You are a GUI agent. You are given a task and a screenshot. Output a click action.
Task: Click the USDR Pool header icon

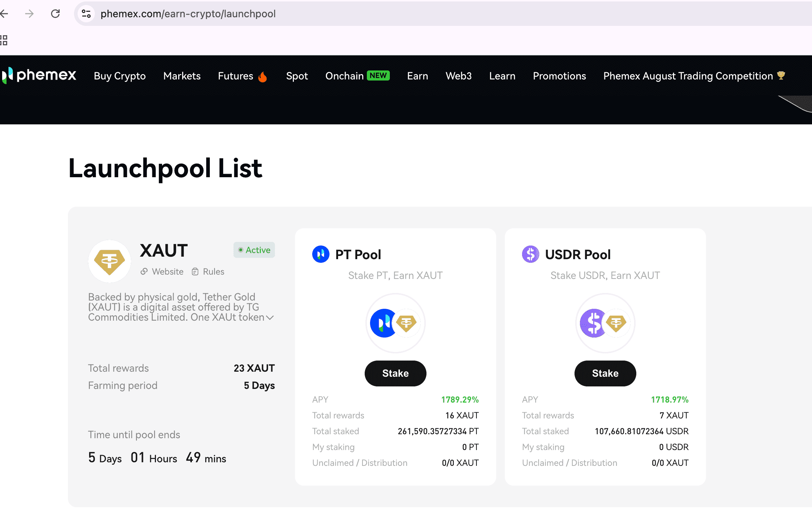tap(531, 254)
